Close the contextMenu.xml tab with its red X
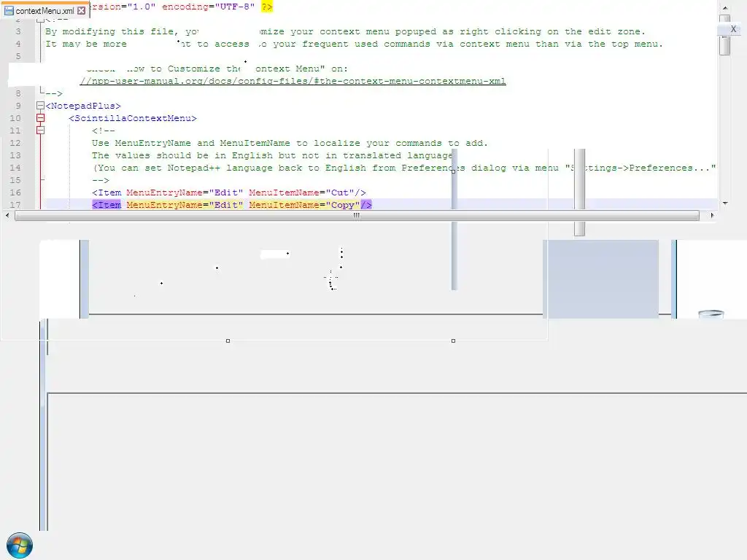The image size is (747, 560). click(x=82, y=10)
